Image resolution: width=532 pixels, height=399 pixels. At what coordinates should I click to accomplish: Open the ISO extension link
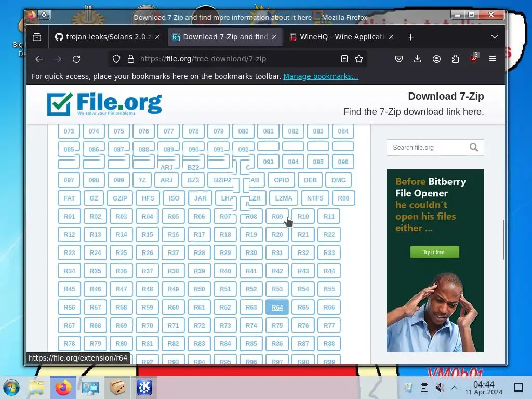174,198
